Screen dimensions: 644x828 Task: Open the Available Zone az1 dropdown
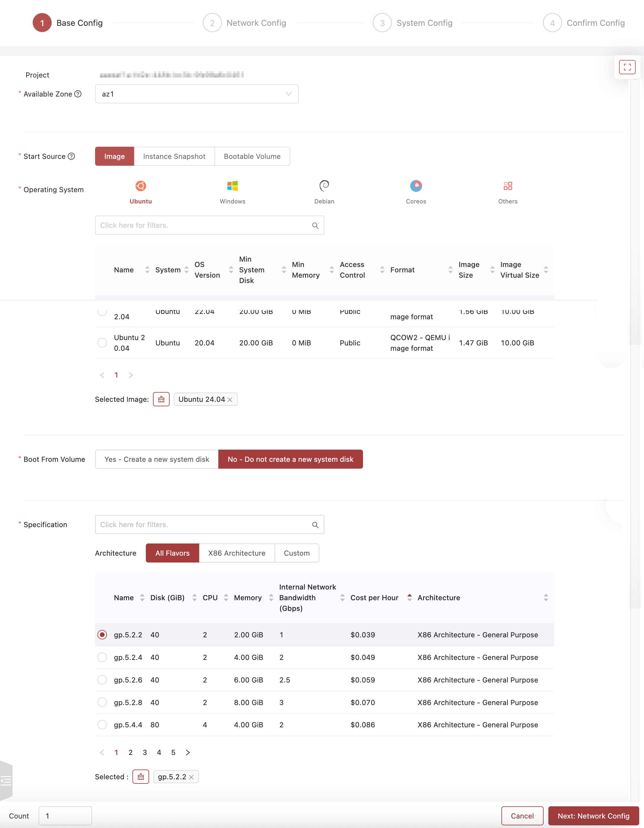coord(196,94)
